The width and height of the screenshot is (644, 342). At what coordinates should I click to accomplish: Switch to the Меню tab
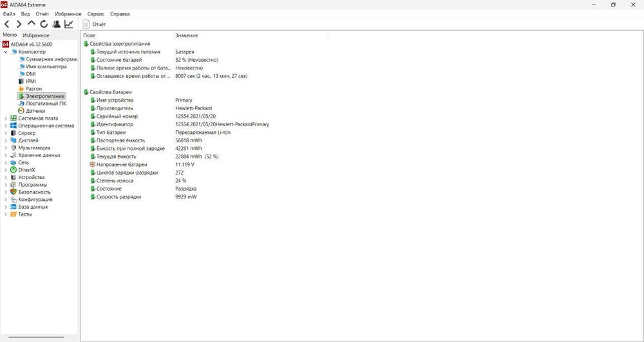coord(10,35)
